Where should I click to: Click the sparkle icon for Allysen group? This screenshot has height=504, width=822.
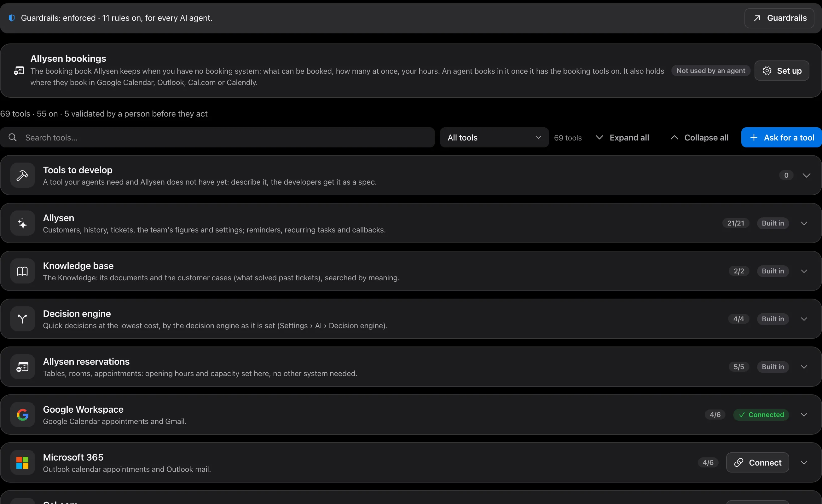pyautogui.click(x=23, y=223)
